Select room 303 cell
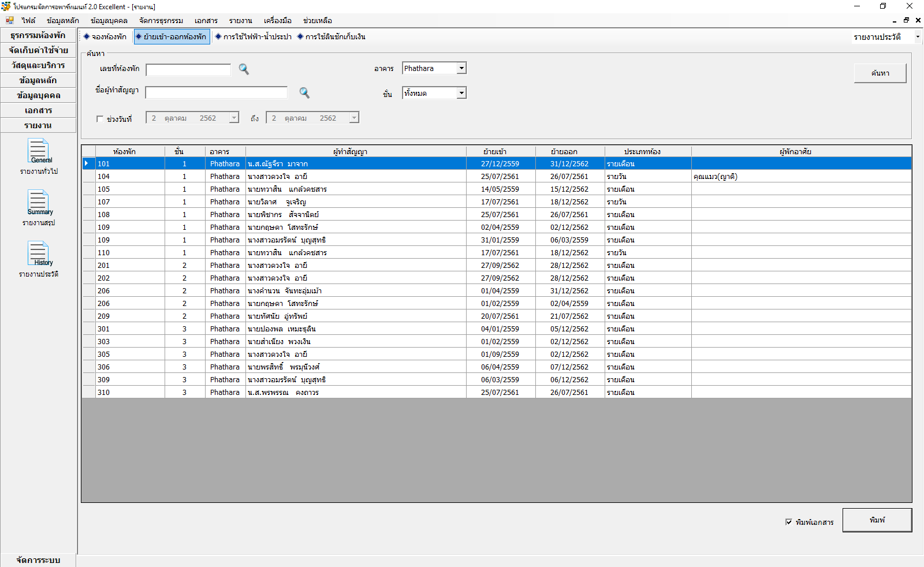Image resolution: width=924 pixels, height=567 pixels. [x=130, y=342]
